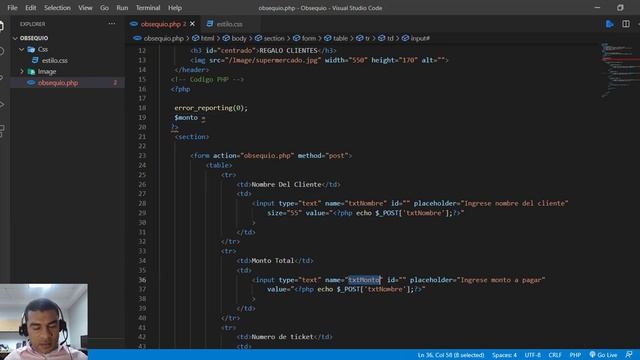The width and height of the screenshot is (640, 360).
Task: Change line ending via CRLF status
Action: tap(555, 355)
